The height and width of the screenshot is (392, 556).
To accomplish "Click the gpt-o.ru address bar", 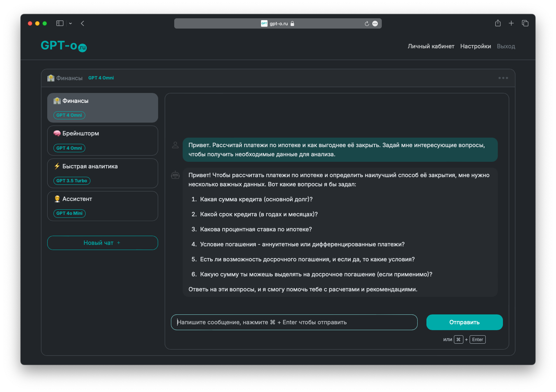I will point(278,23).
